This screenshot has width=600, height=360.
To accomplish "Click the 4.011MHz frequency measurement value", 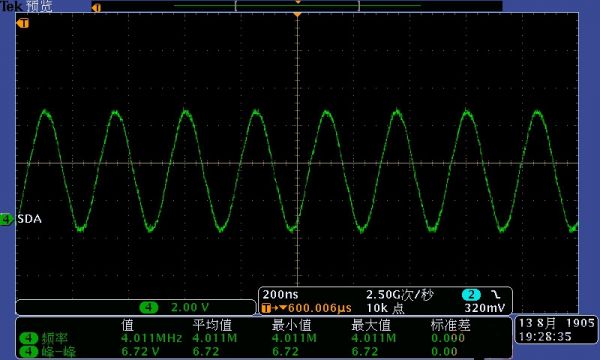I will pyautogui.click(x=152, y=338).
